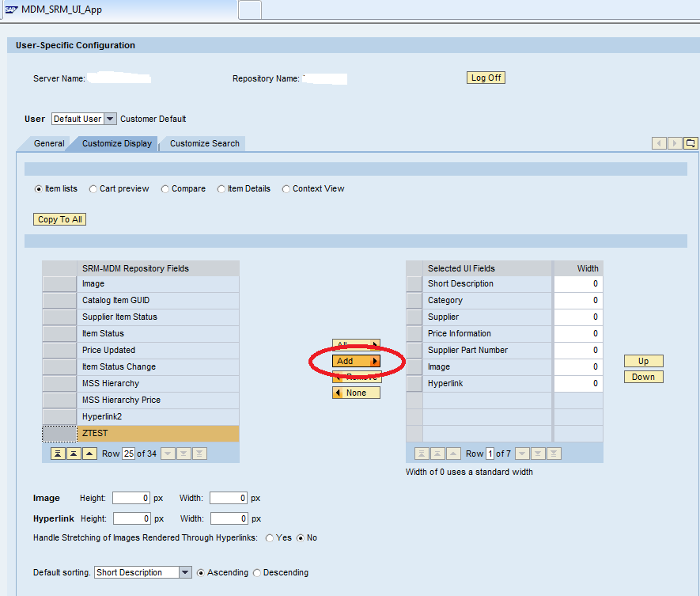Image resolution: width=700 pixels, height=596 pixels.
Task: Select Supplier in Selected UI Fields
Action: point(487,317)
